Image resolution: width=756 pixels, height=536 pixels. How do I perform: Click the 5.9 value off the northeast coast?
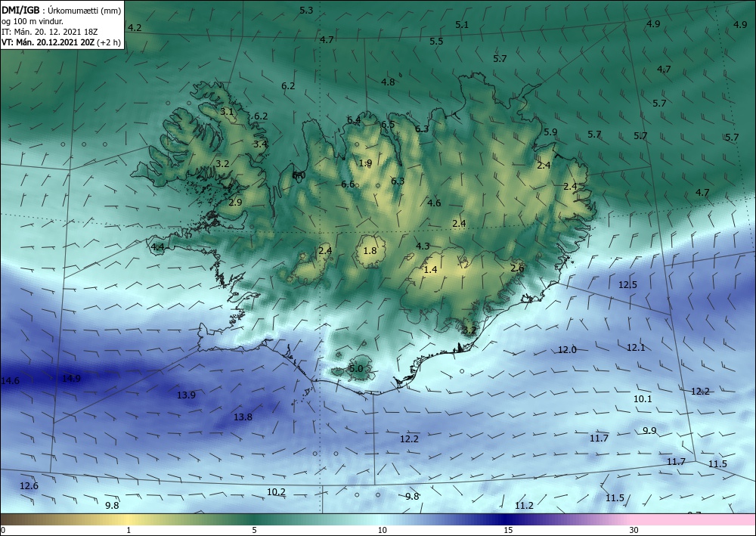(550, 132)
